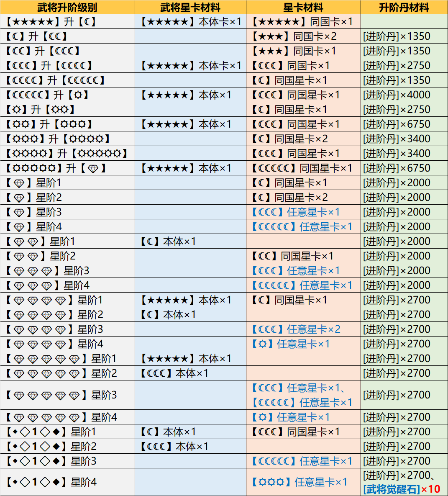Viewport: 448px width, 496px height.
Task: Click the five-star to one-moon upgrade level cell
Action: tap(67, 21)
